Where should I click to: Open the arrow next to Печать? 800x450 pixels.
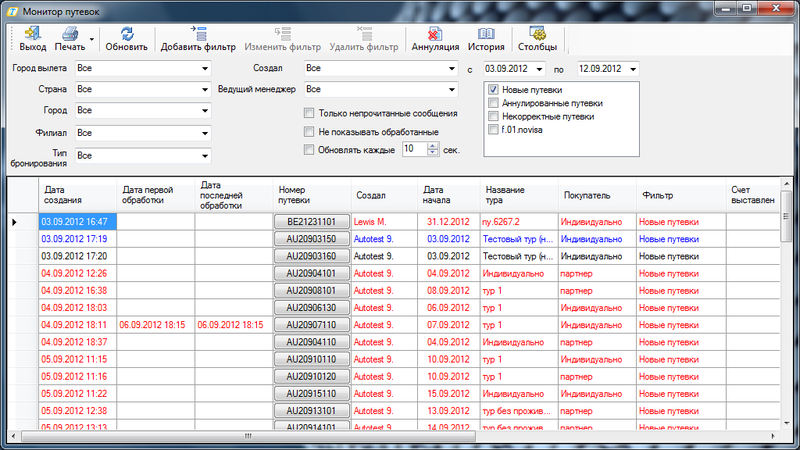[x=92, y=41]
